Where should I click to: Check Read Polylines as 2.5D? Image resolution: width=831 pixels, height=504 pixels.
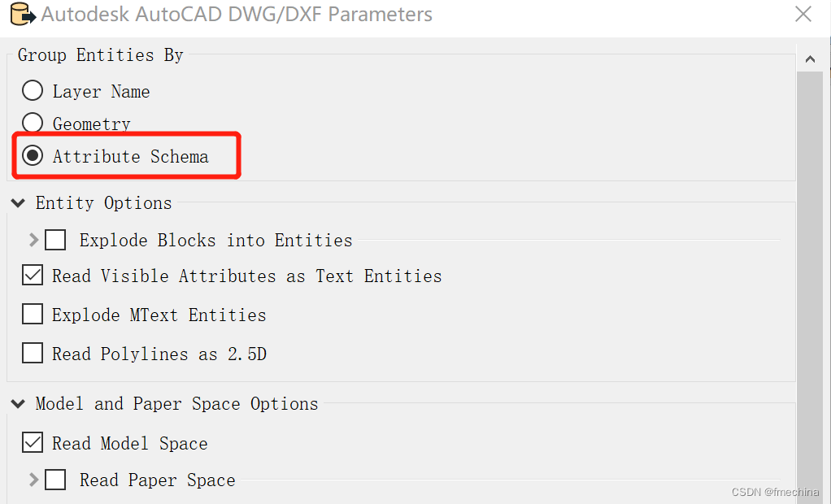point(32,353)
